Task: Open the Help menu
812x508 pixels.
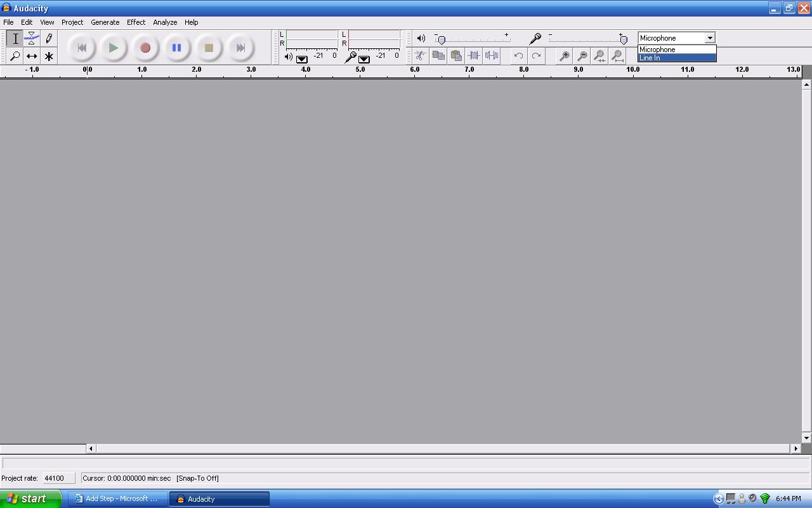Action: click(191, 22)
